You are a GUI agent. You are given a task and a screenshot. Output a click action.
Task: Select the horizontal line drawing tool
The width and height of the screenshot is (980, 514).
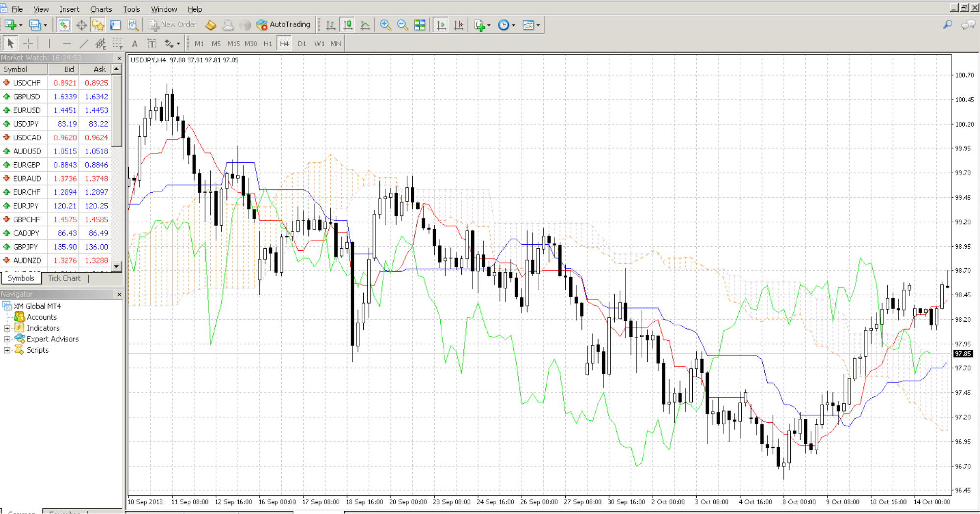(x=67, y=43)
